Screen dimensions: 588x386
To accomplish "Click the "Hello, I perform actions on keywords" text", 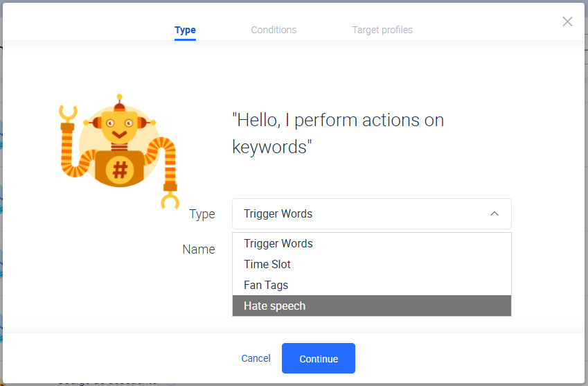I will click(338, 134).
